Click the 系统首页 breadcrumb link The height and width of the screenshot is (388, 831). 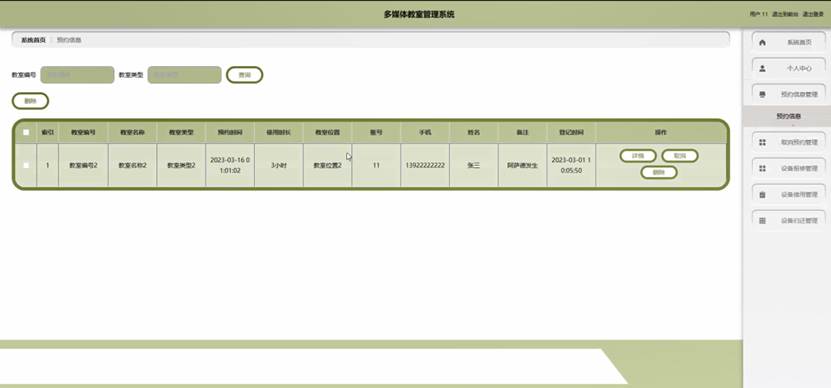pyautogui.click(x=33, y=40)
